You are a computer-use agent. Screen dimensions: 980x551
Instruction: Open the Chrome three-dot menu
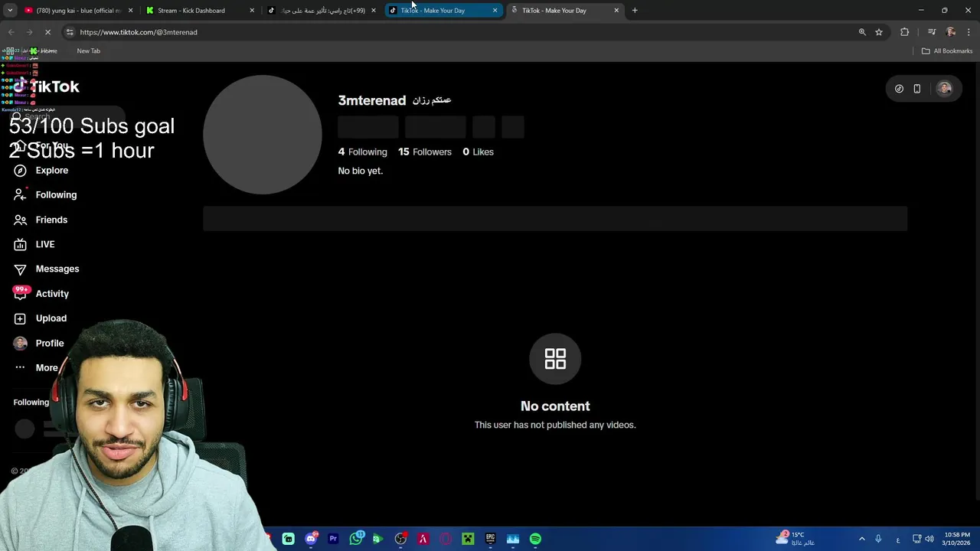point(969,32)
